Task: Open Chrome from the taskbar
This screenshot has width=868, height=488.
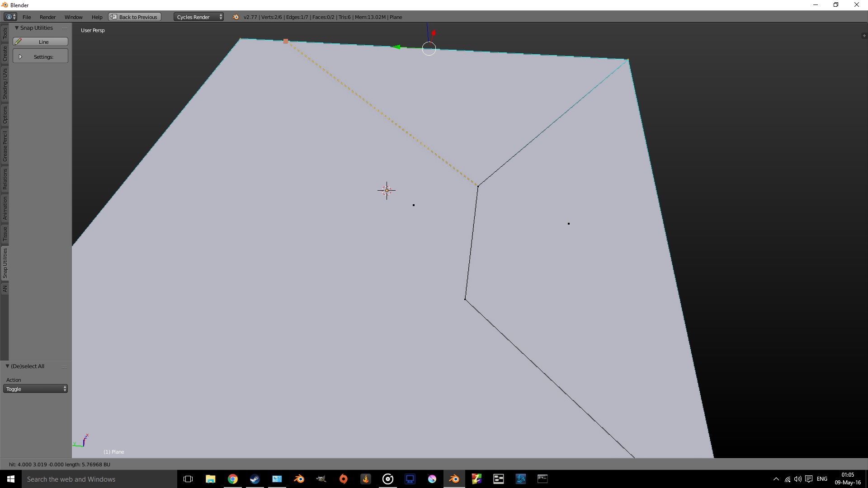Action: (x=232, y=479)
